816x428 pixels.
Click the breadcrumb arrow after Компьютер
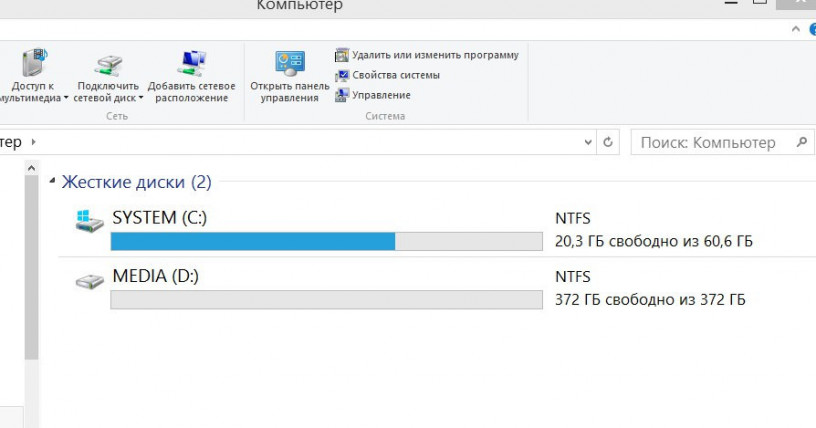33,142
